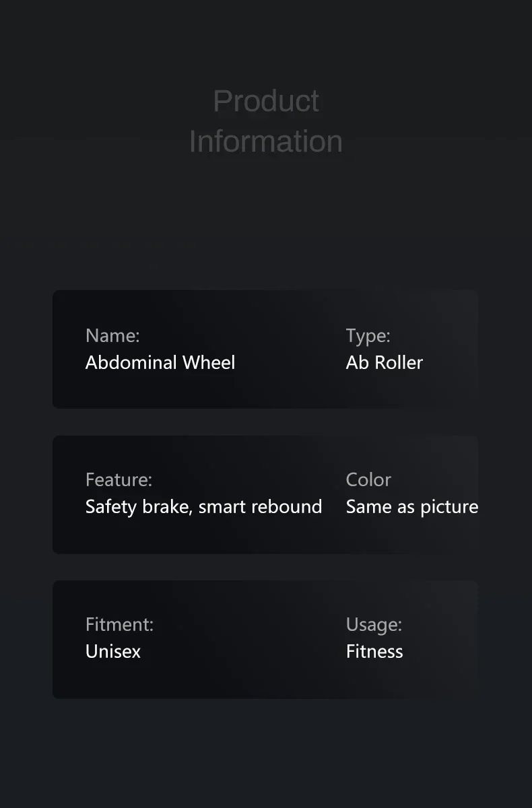Click the word "Roller" in the type value

(399, 362)
